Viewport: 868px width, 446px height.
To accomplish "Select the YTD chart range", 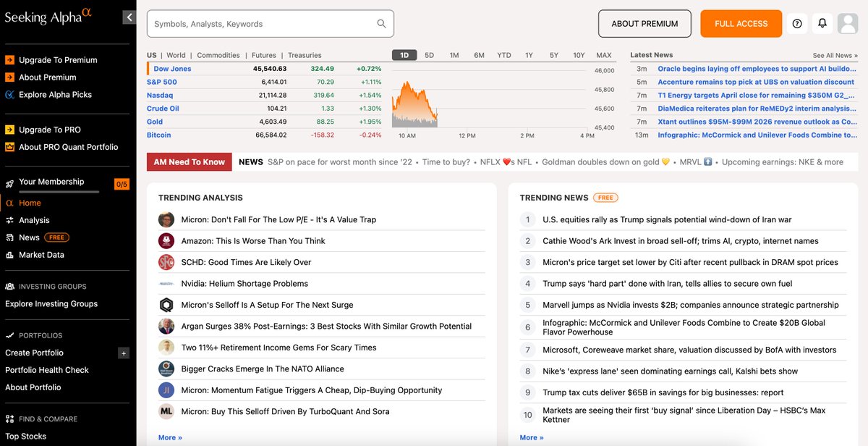I will (x=504, y=55).
